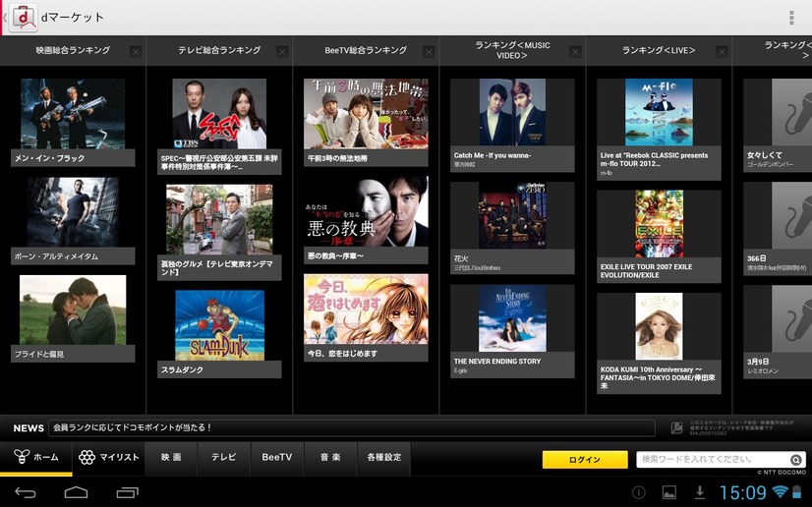The image size is (812, 507).
Task: Open the 花火 music video thumbnail
Action: 513,215
